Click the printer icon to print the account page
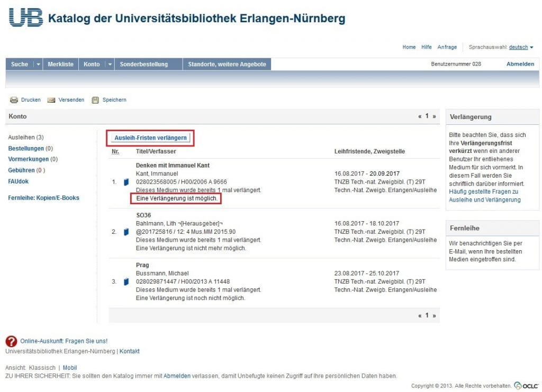Screen dimensions: 542x392 15,99
